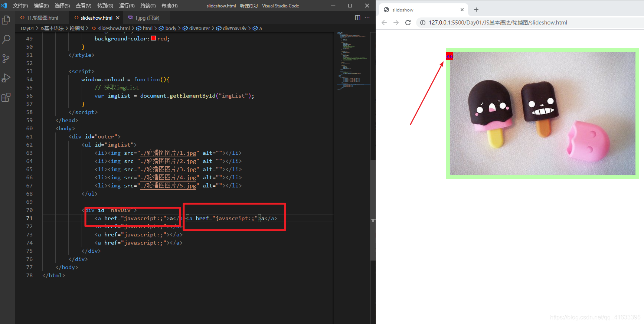Image resolution: width=644 pixels, height=324 pixels.
Task: Open the Source Control view
Action: click(6, 59)
